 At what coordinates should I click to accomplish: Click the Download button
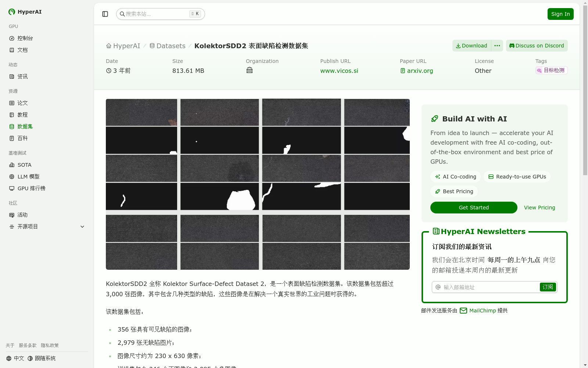click(x=472, y=46)
